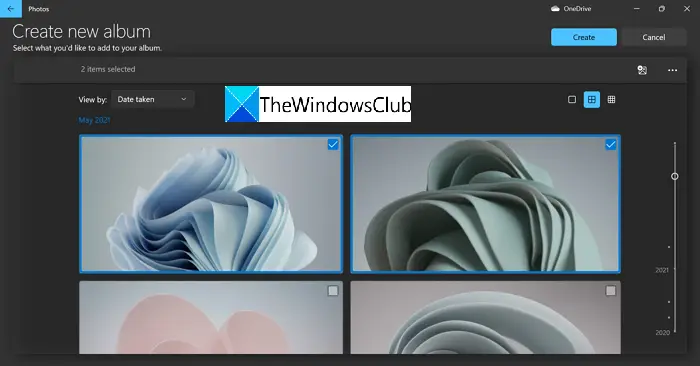The height and width of the screenshot is (366, 700).
Task: Select the medium grid view icon
Action: pos(592,100)
